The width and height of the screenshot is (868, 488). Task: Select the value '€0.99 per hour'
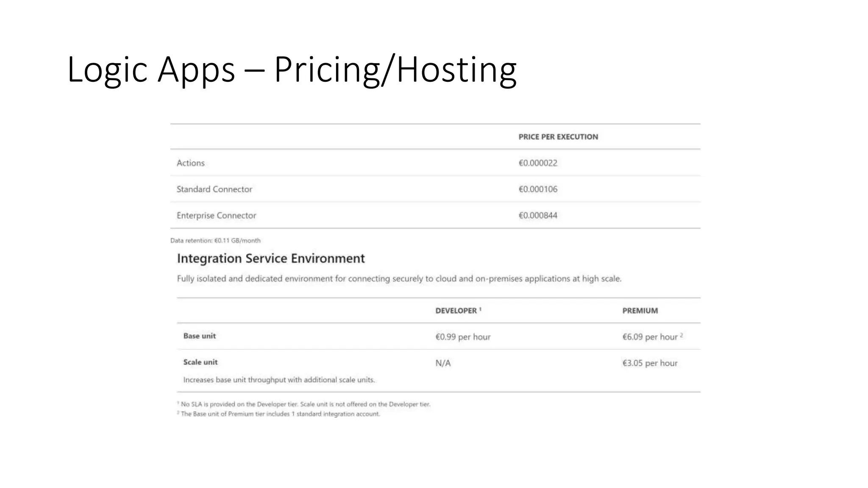tap(463, 337)
